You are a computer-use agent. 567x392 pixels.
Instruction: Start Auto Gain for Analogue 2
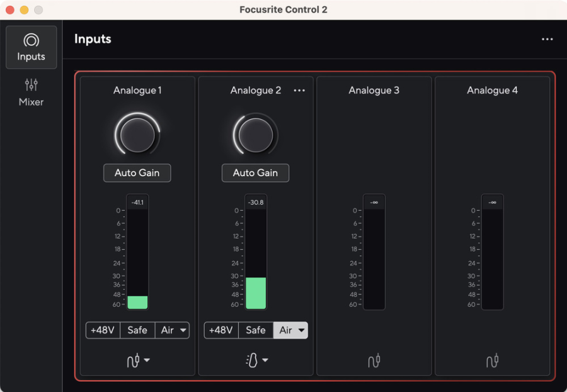[255, 173]
